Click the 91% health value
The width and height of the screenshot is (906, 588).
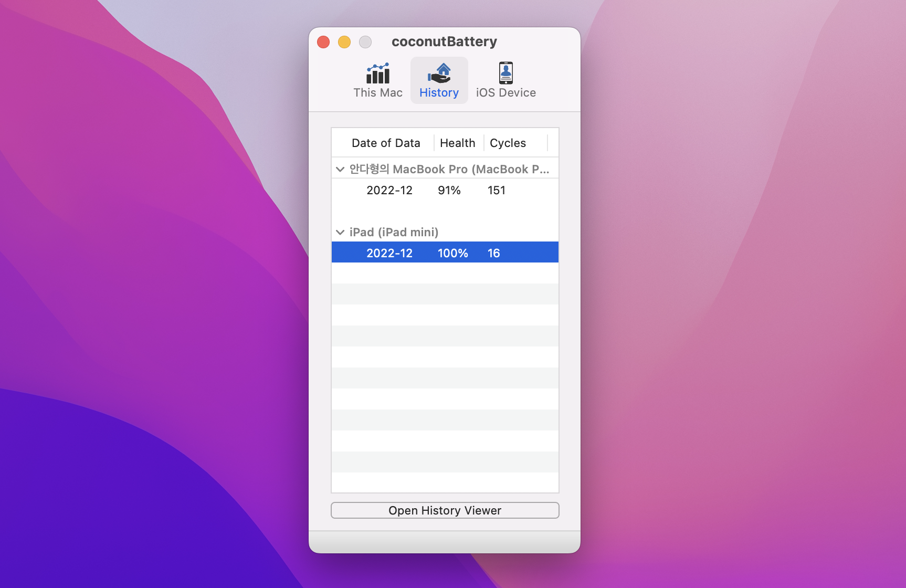449,190
